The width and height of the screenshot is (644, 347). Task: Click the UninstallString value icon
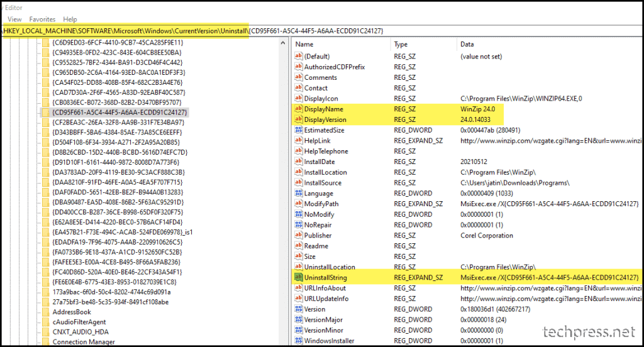click(x=299, y=277)
